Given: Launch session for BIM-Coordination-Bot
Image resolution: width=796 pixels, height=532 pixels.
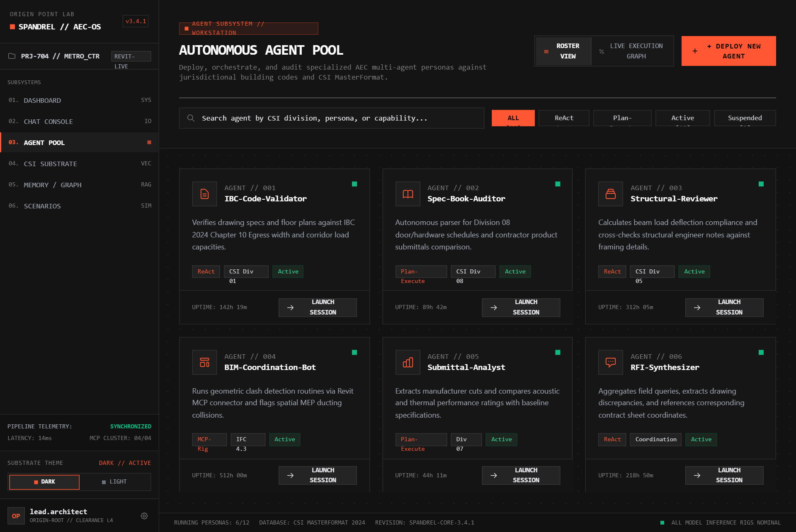Looking at the screenshot, I should 318,475.
